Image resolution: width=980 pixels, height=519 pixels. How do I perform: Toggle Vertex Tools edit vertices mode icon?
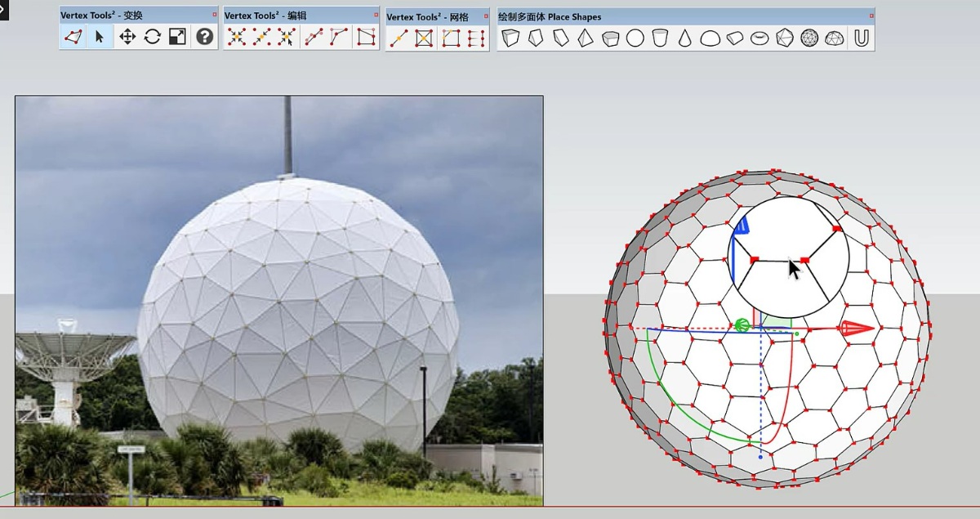pos(73,37)
